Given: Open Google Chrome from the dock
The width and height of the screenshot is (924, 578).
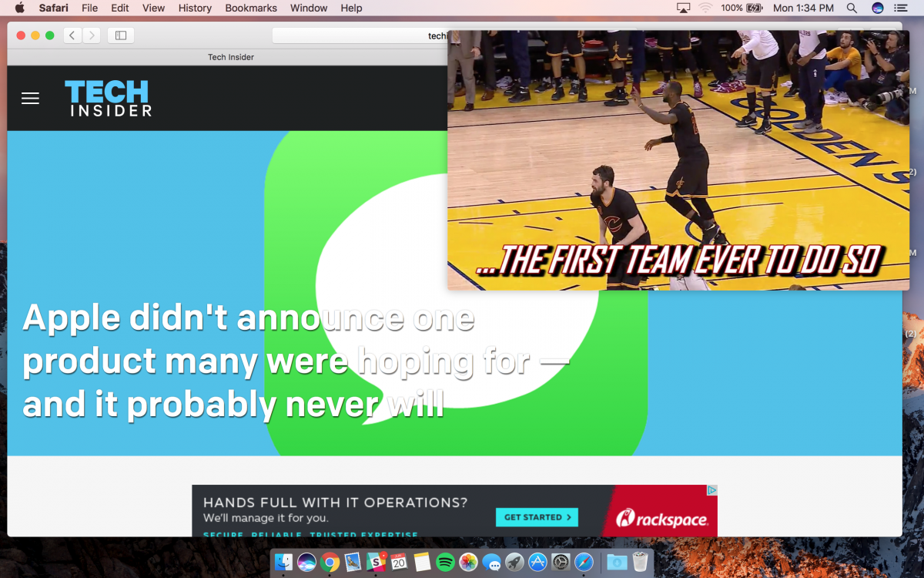Looking at the screenshot, I should click(x=330, y=563).
